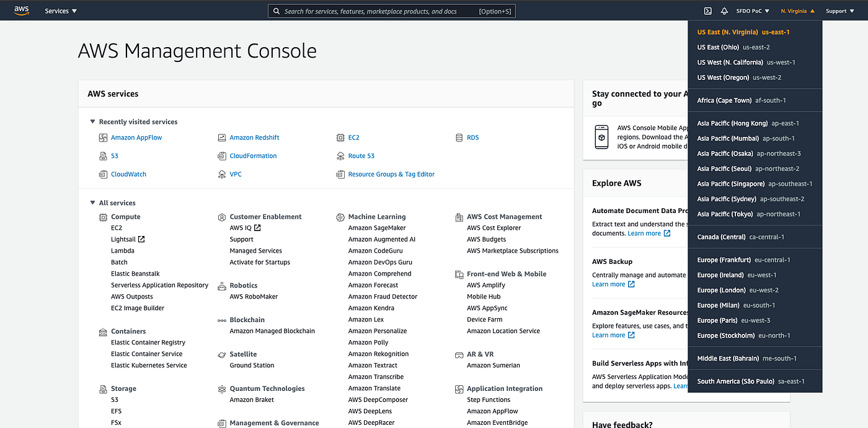Open the SFDO PoC account dropdown
The image size is (868, 428).
click(x=753, y=11)
